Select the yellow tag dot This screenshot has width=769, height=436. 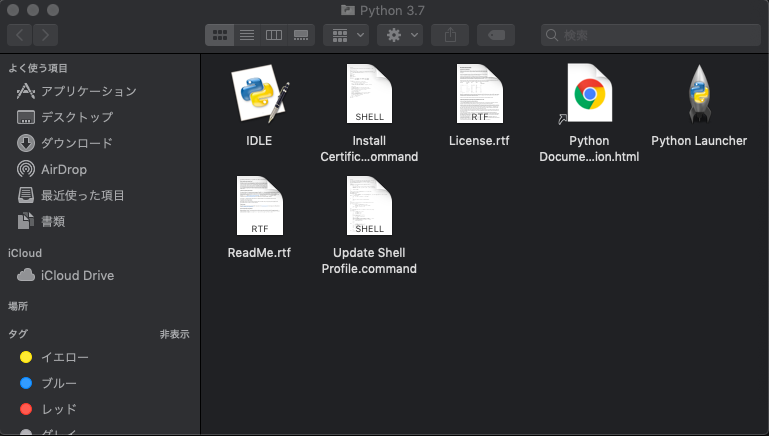(x=26, y=357)
